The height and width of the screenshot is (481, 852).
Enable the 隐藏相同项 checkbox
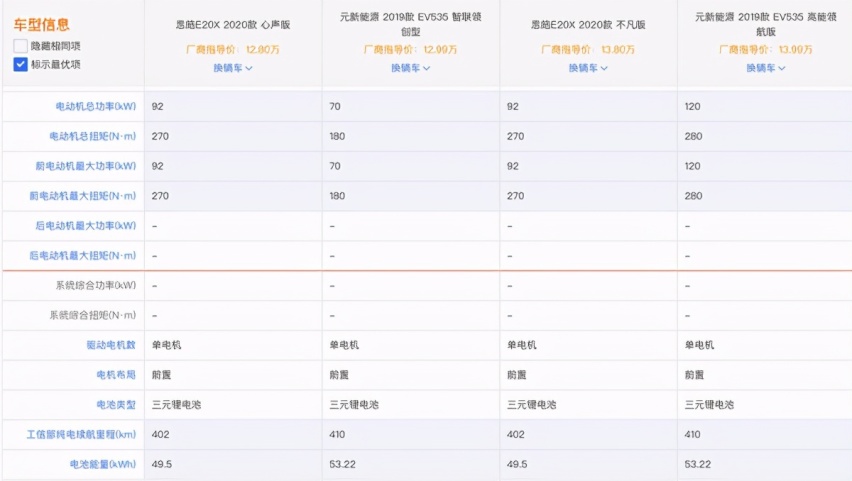[x=20, y=46]
